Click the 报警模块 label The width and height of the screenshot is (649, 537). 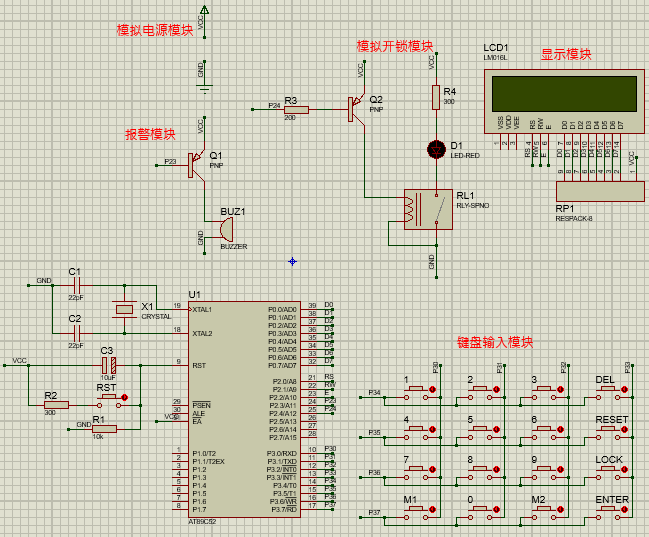click(150, 135)
